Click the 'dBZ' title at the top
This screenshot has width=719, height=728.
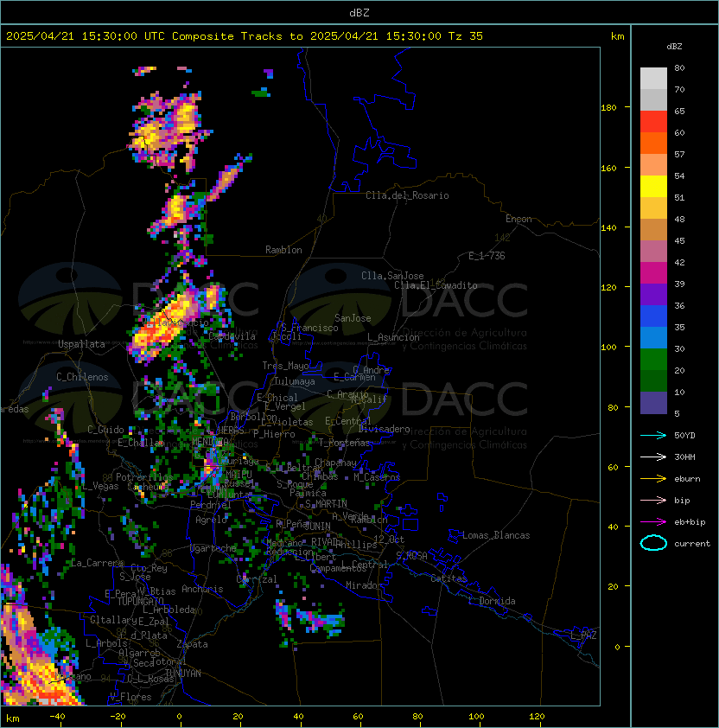pos(359,13)
